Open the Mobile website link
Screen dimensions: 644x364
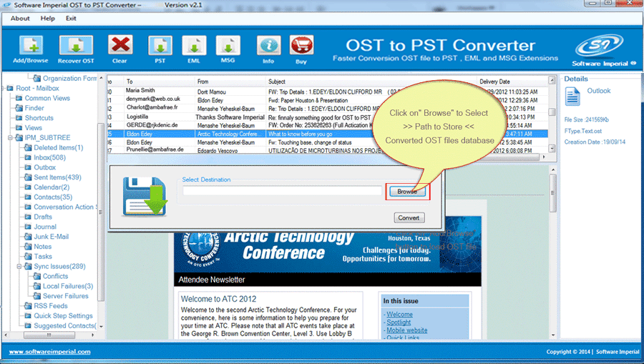point(406,330)
